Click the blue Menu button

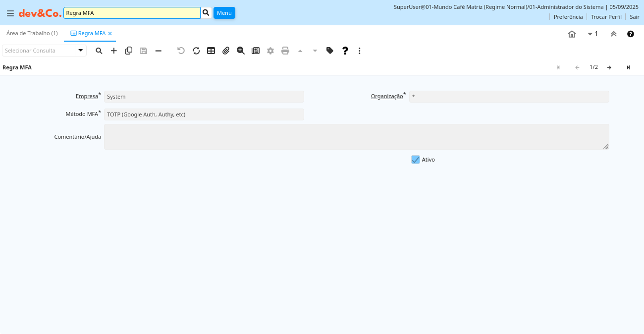click(x=224, y=13)
